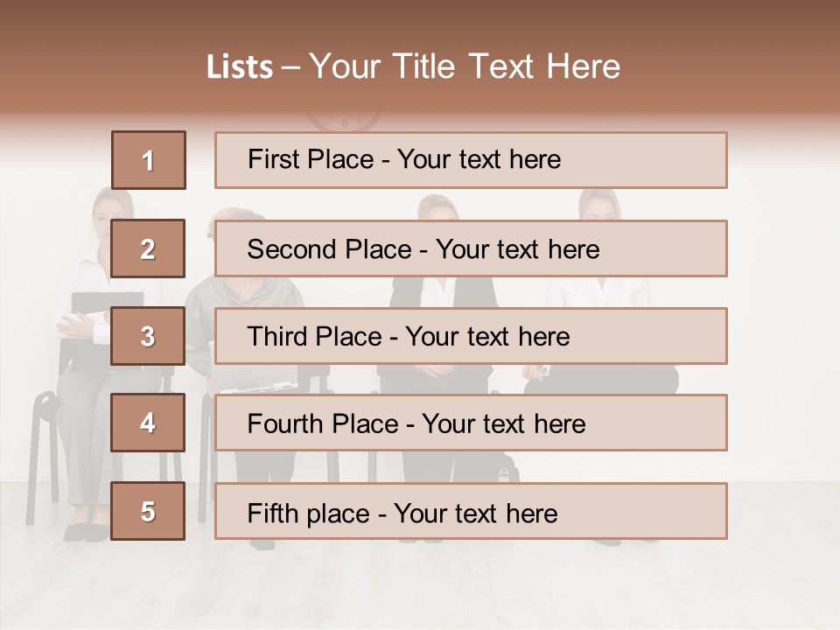The image size is (840, 630).
Task: Click the number 2 box
Action: [x=148, y=248]
